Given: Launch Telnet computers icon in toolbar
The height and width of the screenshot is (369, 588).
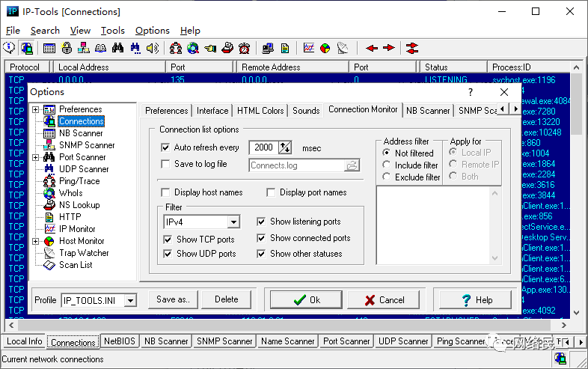Looking at the screenshot, I should tap(268, 48).
